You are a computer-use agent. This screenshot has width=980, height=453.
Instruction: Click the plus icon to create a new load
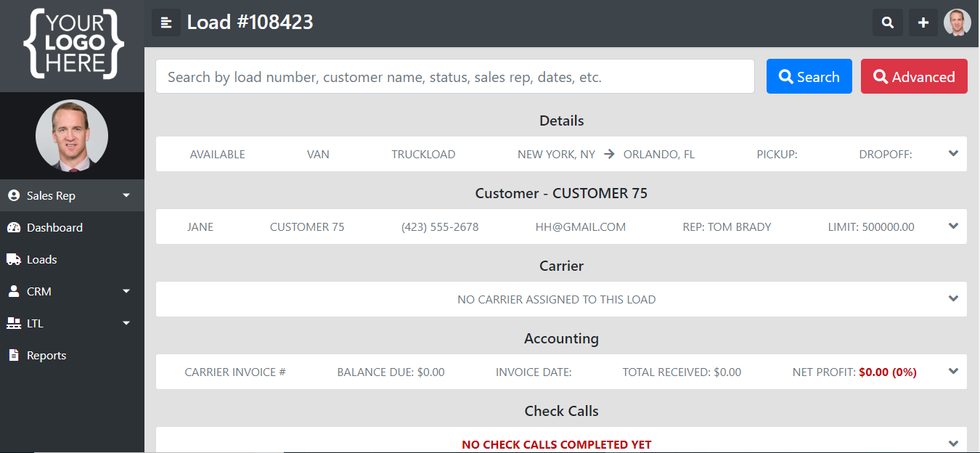(923, 23)
